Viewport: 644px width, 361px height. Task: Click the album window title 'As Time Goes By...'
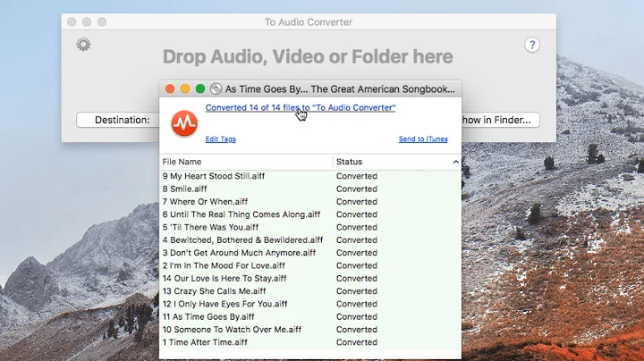pos(340,89)
